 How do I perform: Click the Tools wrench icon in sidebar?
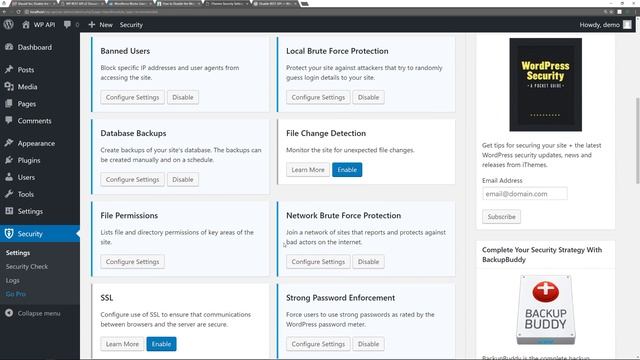[x=9, y=194]
